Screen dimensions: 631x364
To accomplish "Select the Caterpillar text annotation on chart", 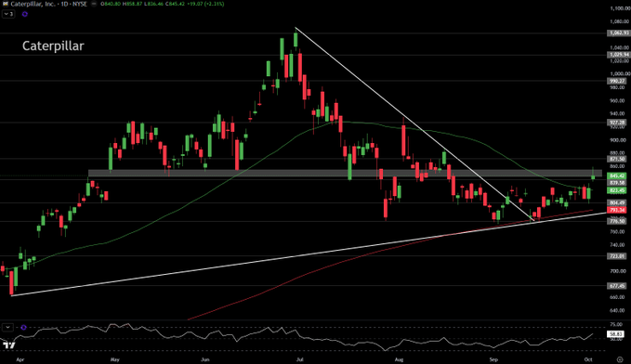I will pyautogui.click(x=53, y=45).
